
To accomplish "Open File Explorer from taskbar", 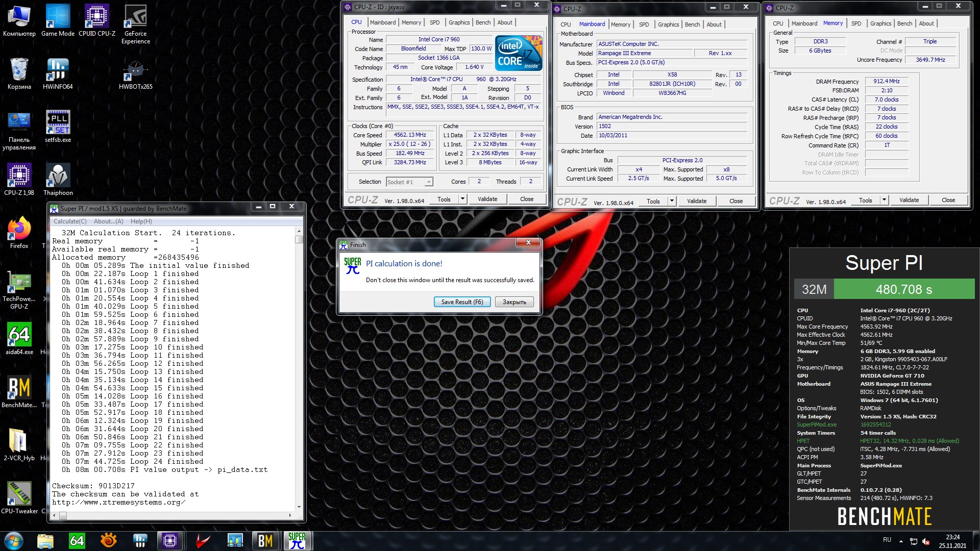I will click(x=45, y=541).
